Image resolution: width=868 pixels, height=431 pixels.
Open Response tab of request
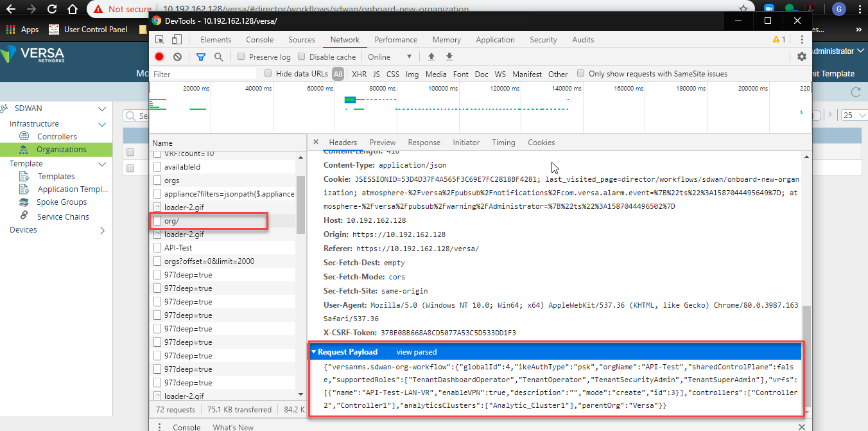[424, 143]
